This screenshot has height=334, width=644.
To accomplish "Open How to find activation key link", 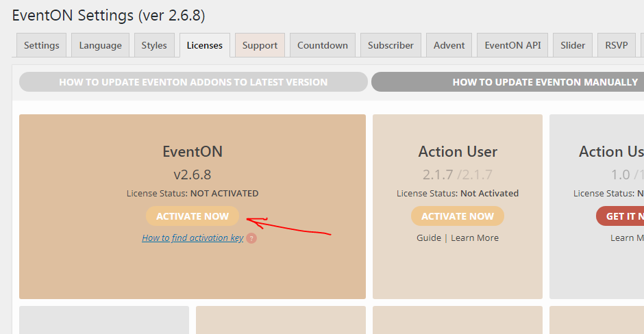I will [193, 238].
